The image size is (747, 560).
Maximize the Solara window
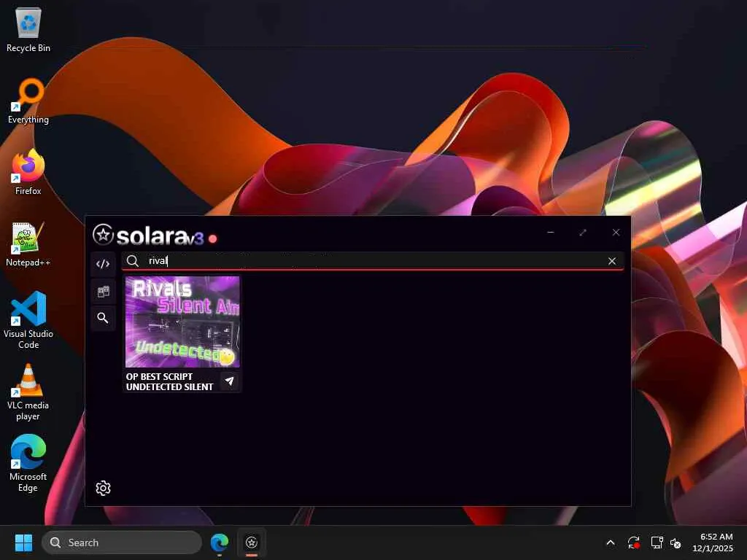coord(583,233)
